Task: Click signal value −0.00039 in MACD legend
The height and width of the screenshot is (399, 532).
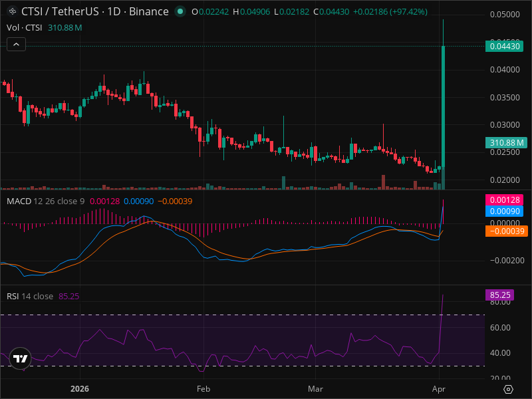Action: coord(175,201)
